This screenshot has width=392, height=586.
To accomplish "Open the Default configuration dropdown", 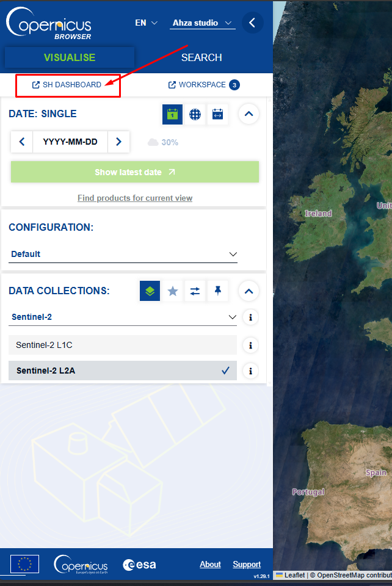I will [x=123, y=254].
